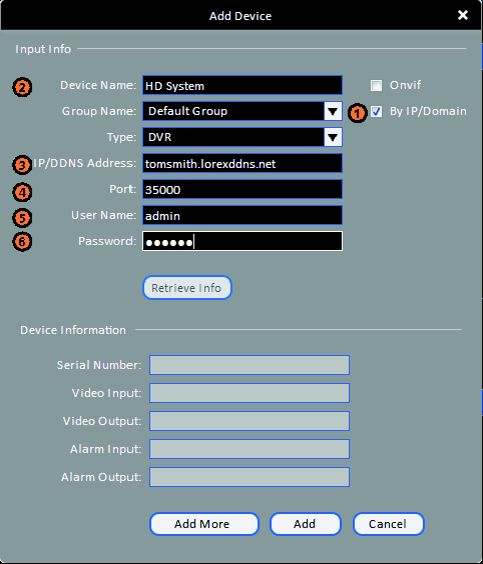The image size is (483, 564).
Task: Cancel the Add Device dialog
Action: point(388,524)
